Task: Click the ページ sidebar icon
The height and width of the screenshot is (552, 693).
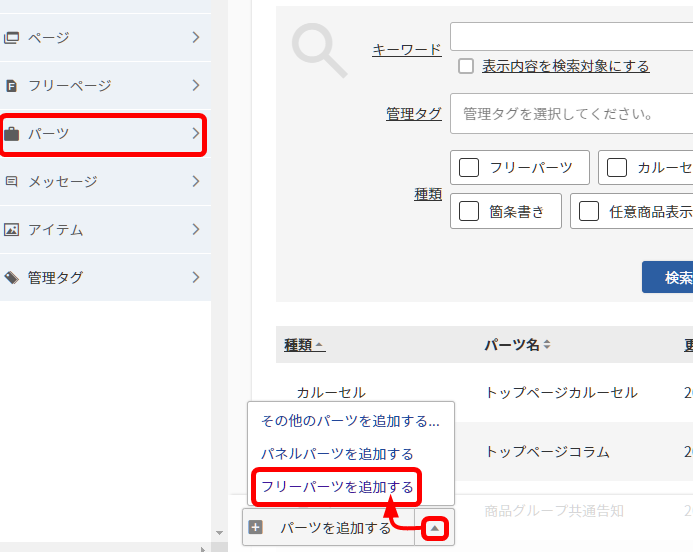Action: (x=12, y=38)
